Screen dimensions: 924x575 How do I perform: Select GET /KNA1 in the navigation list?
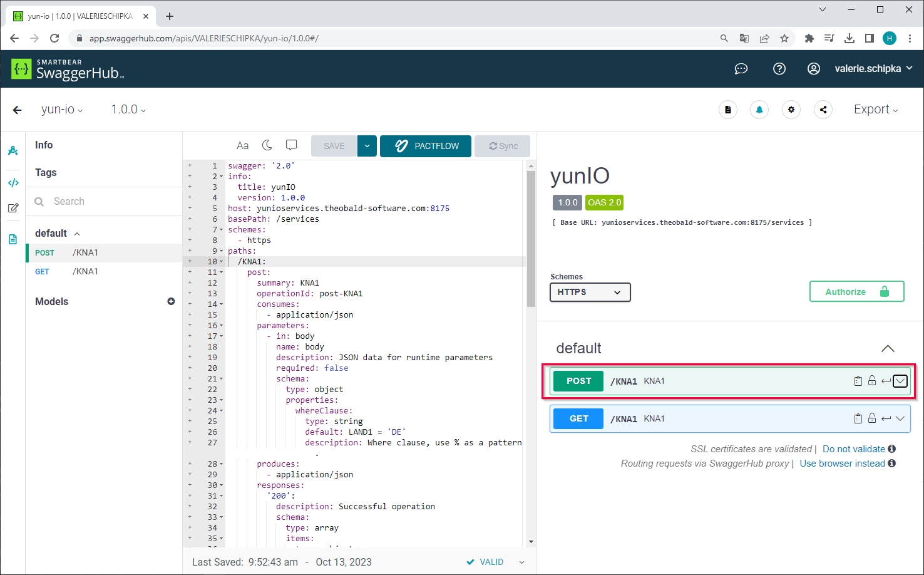click(x=104, y=271)
